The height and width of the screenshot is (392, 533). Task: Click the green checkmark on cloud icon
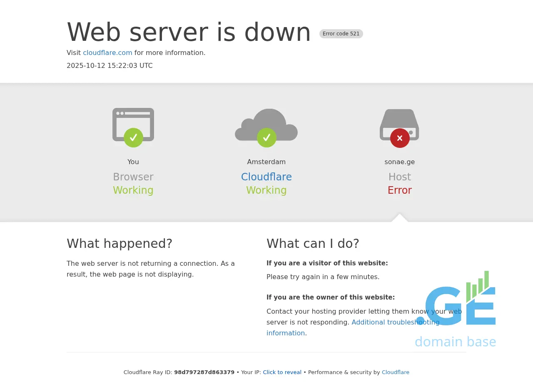[266, 137]
